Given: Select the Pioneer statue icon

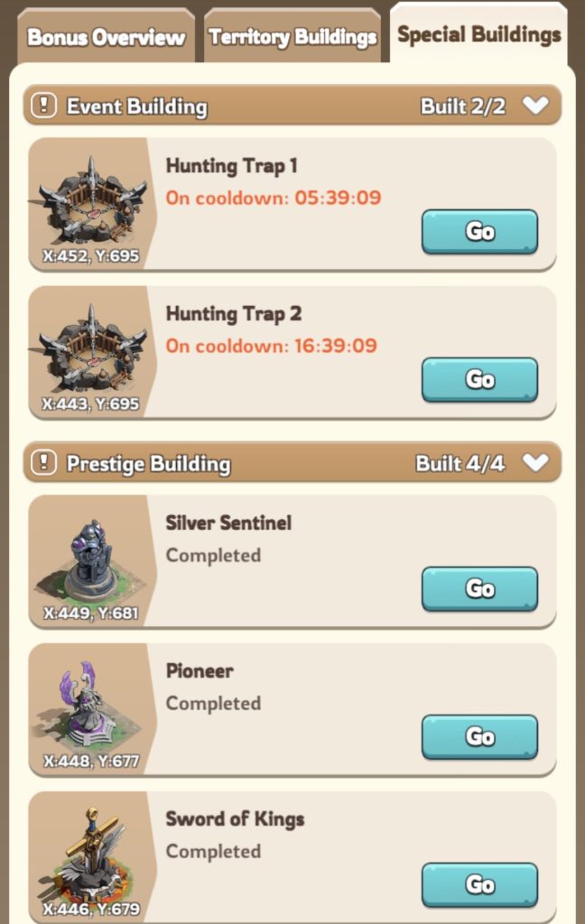Looking at the screenshot, I should pos(91,706).
